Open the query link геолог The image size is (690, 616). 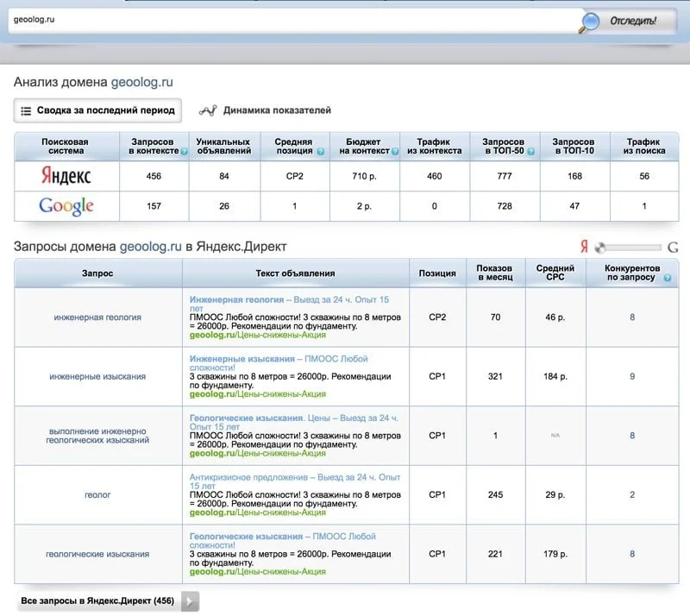point(97,495)
